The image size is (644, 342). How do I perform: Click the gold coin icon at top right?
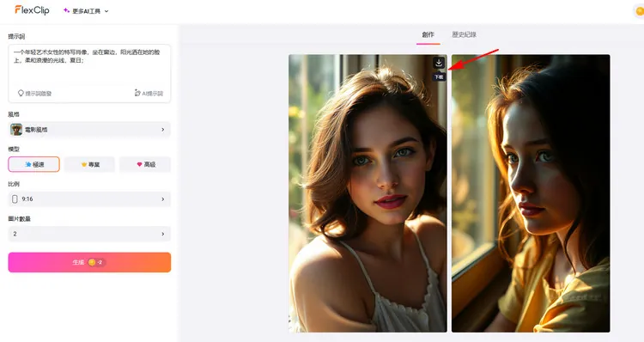point(640,11)
